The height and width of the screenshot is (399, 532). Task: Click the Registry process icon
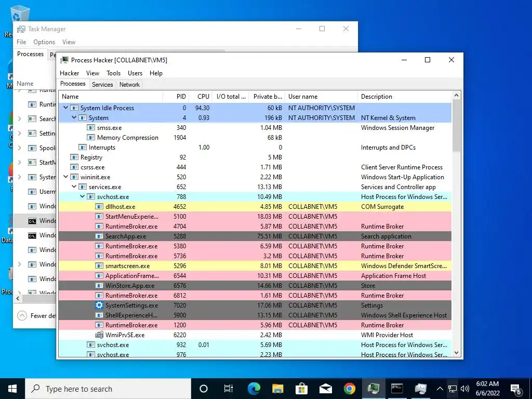[74, 157]
